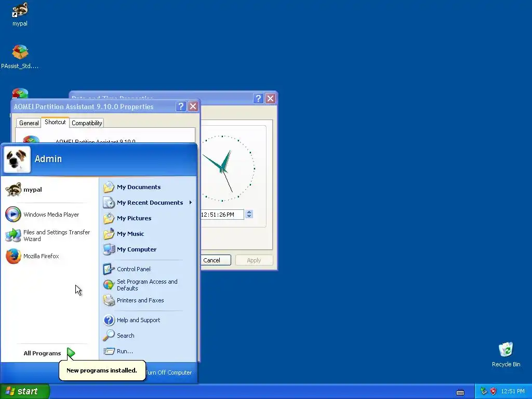Click the red security shield tray icon
Screen dimensions: 532x399
click(494, 391)
